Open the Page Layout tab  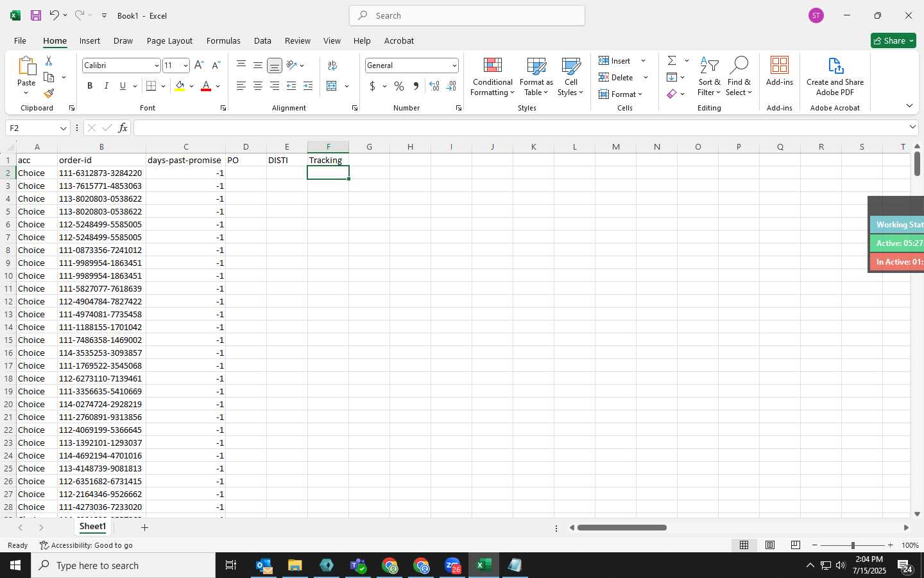click(169, 40)
